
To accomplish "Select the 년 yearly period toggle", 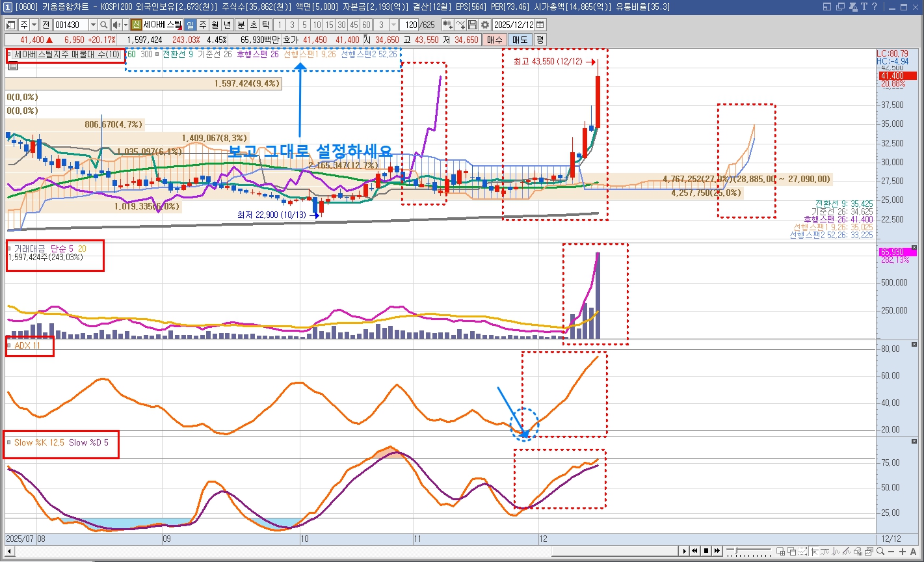I will pyautogui.click(x=227, y=25).
